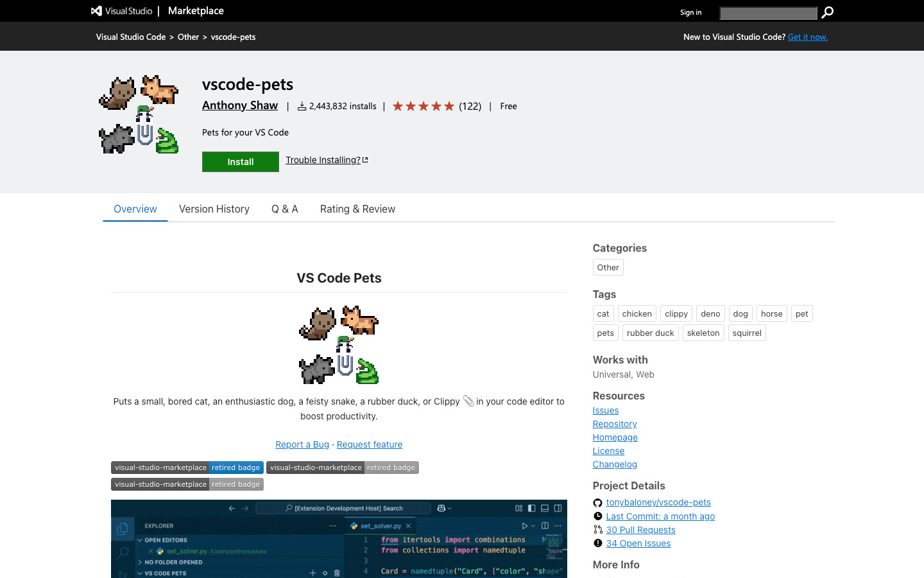924x578 pixels.
Task: Click the dog tag
Action: (x=740, y=313)
